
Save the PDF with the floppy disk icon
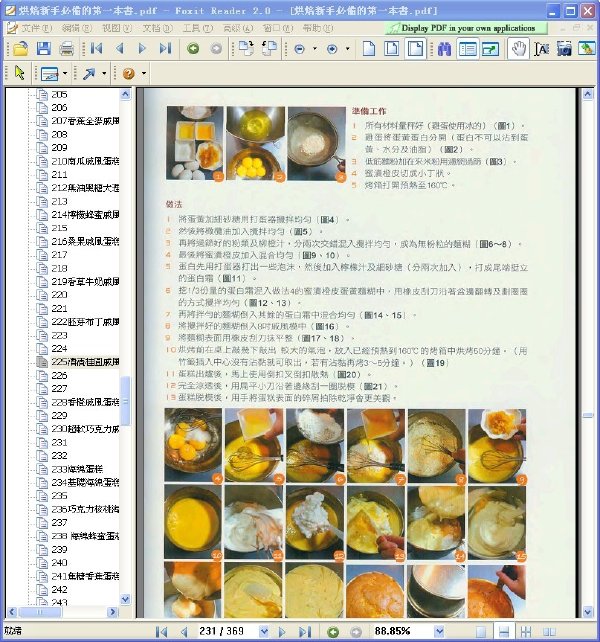pos(43,49)
